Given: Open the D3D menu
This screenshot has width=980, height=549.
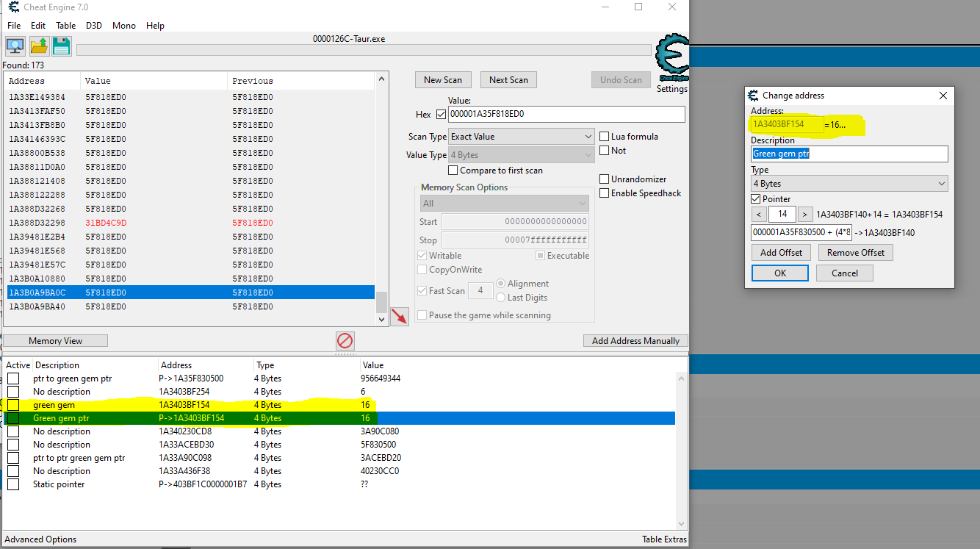Looking at the screenshot, I should click(94, 26).
